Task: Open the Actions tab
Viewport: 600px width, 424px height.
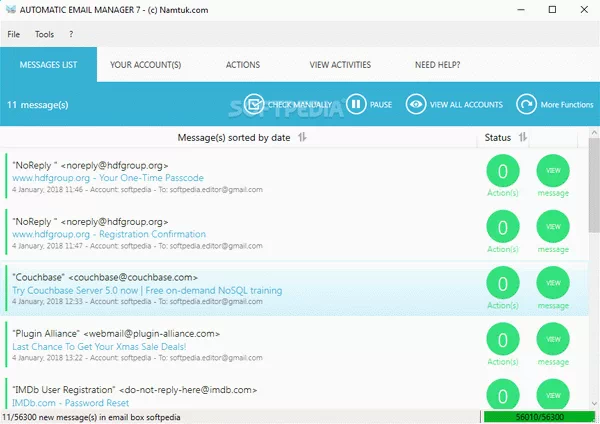Action: (x=243, y=65)
